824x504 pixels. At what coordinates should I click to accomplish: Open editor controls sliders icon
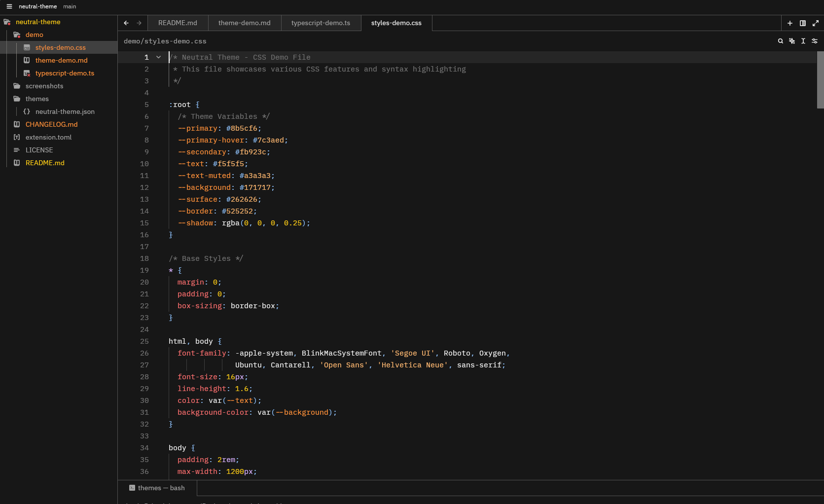click(815, 41)
